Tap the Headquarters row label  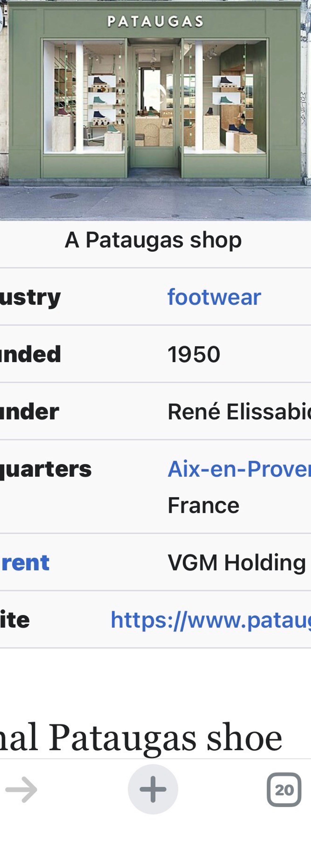pos(46,469)
